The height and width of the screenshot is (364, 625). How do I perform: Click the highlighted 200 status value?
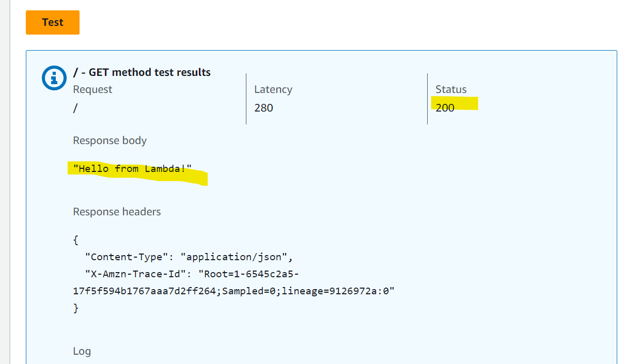(445, 108)
